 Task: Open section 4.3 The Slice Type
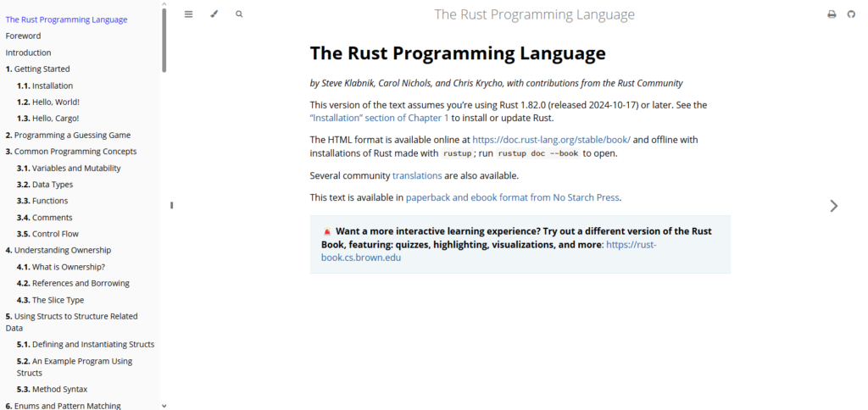point(50,300)
